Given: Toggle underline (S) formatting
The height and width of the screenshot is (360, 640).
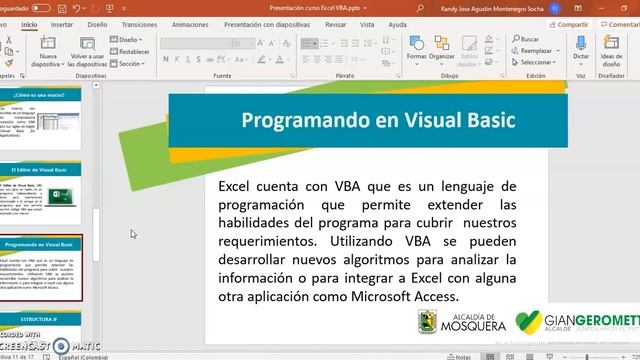Looking at the screenshot, I should (188, 60).
